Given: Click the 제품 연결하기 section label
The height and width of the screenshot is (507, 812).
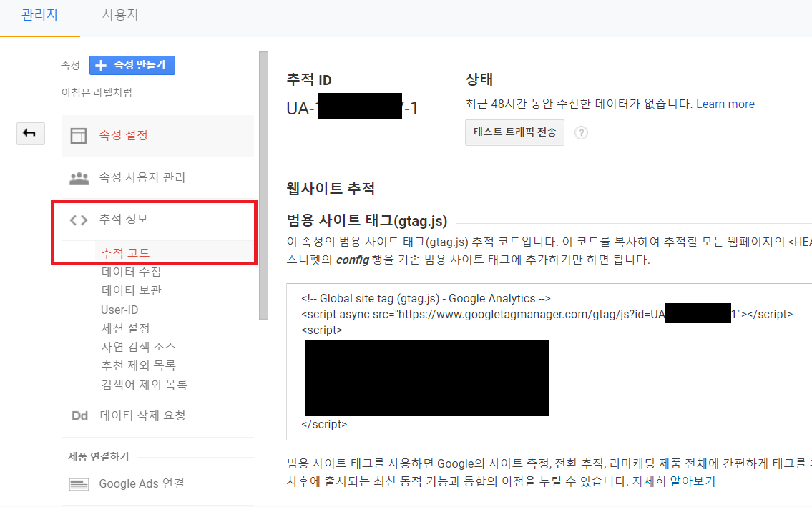Looking at the screenshot, I should click(99, 457).
